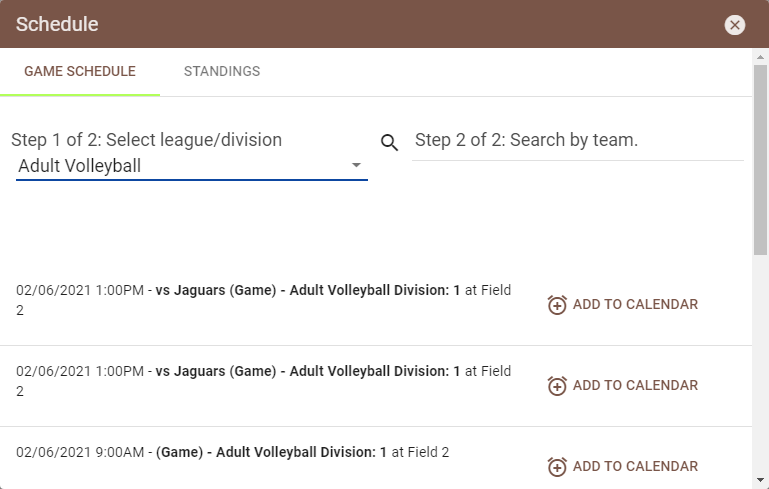This screenshot has height=489, width=769.
Task: Focus the Search by team field
Action: [x=577, y=141]
